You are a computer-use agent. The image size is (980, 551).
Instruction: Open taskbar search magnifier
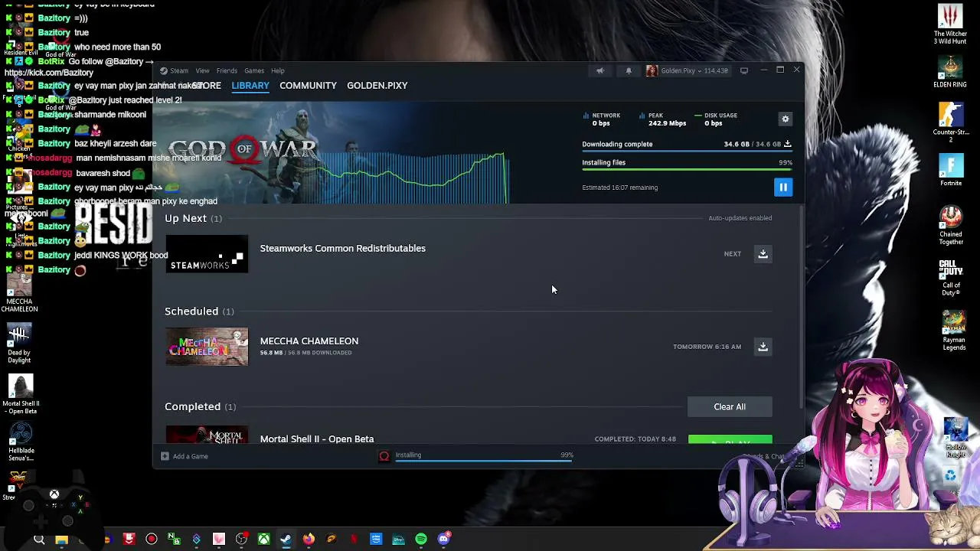pyautogui.click(x=39, y=540)
